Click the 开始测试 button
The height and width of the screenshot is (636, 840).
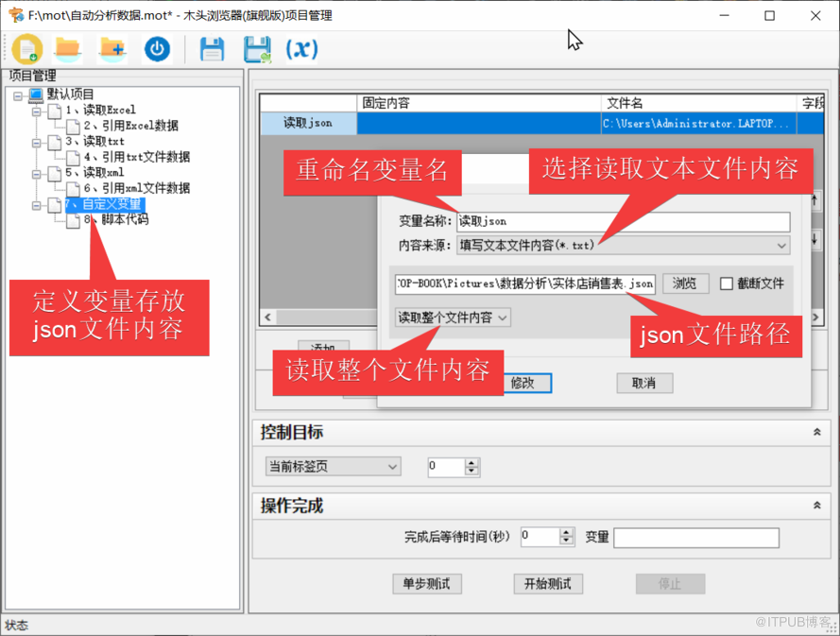click(547, 583)
